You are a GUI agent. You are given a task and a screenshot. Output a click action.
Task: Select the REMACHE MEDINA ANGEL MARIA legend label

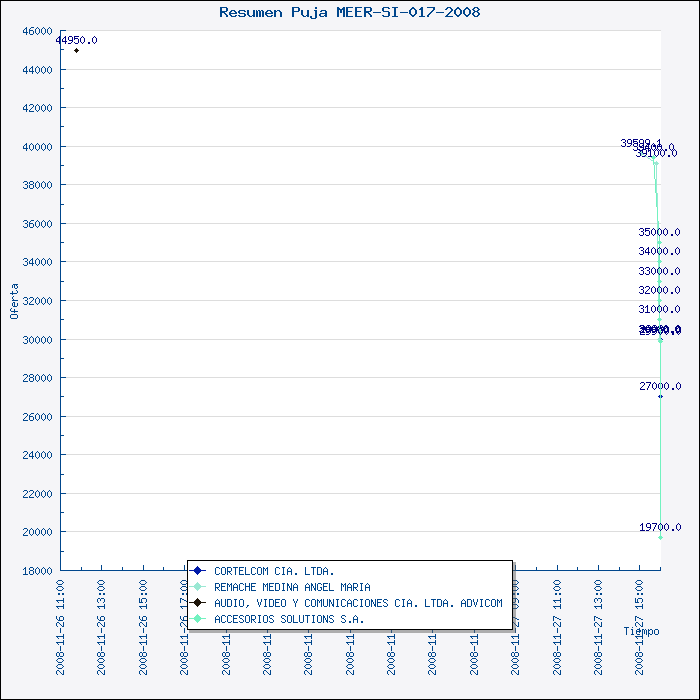point(292,587)
